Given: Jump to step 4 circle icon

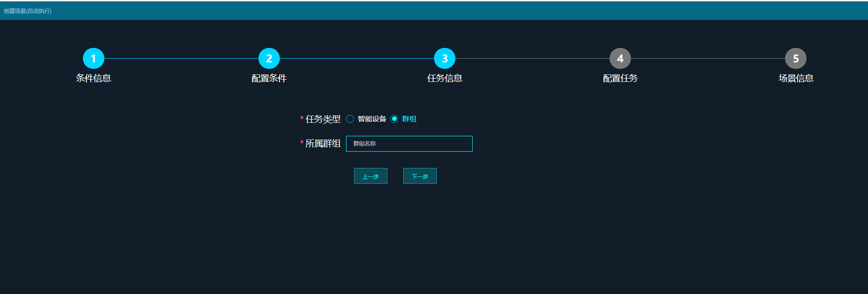Looking at the screenshot, I should pos(620,59).
